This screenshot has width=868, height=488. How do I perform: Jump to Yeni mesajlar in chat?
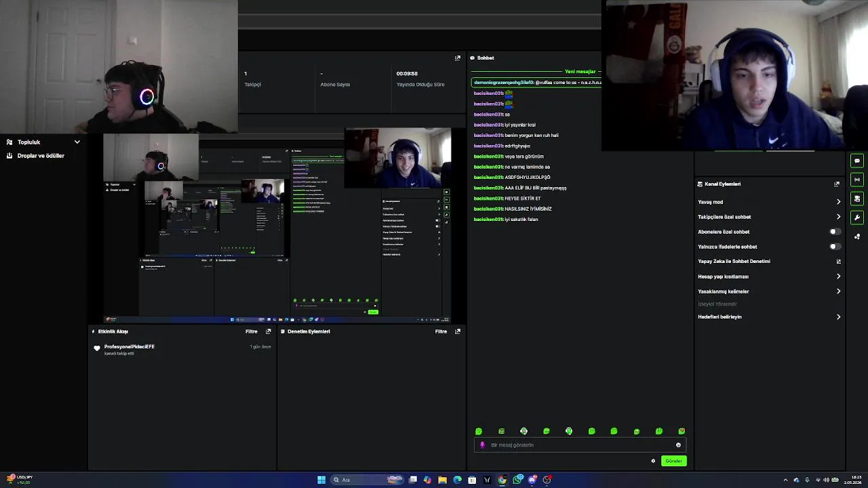(580, 71)
